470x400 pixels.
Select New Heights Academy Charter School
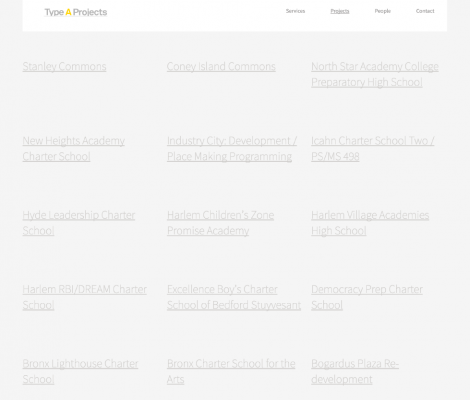74,149
